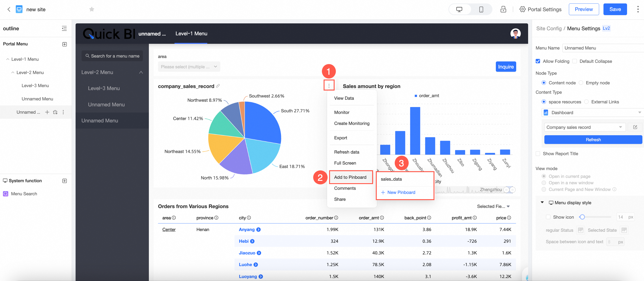Select the Empty node radio button

coord(581,83)
